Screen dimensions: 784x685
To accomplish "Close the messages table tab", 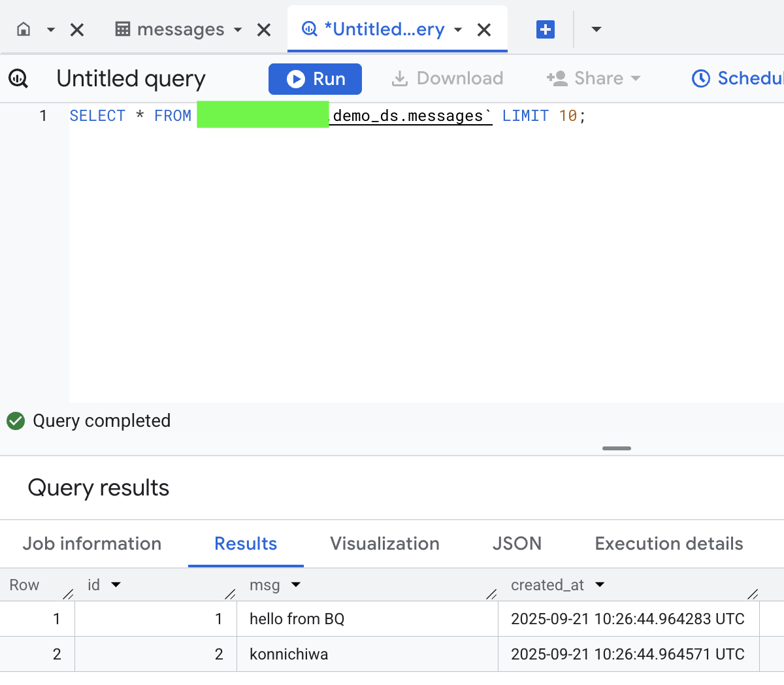I will pyautogui.click(x=264, y=30).
